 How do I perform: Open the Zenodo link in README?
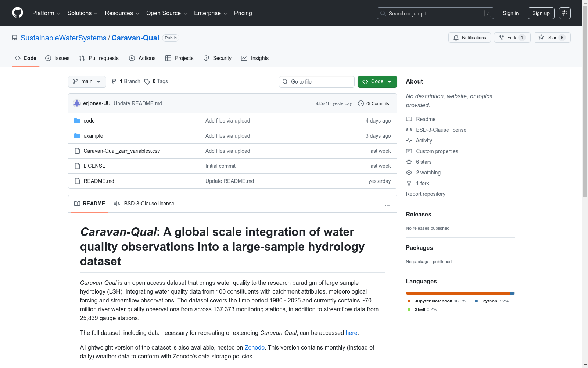[x=255, y=347]
